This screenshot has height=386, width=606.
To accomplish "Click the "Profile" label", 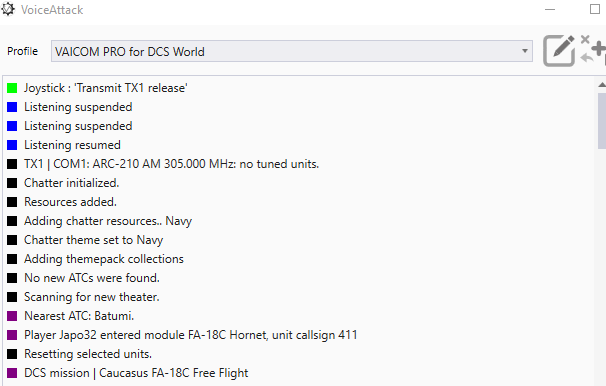I will pyautogui.click(x=22, y=51).
